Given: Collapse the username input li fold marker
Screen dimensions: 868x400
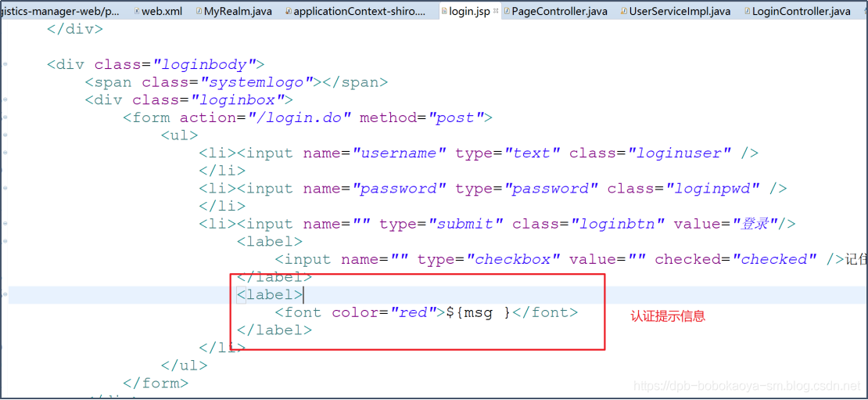Looking at the screenshot, I should [5, 153].
